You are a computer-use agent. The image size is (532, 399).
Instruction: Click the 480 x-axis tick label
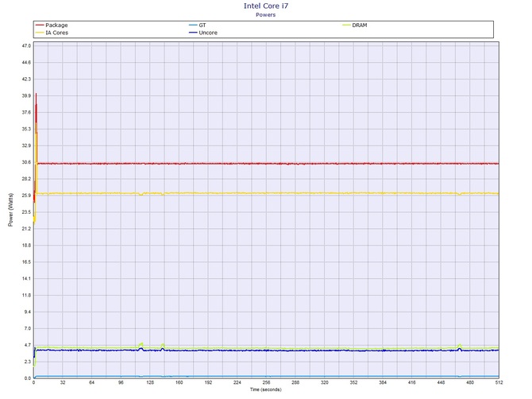coord(470,382)
